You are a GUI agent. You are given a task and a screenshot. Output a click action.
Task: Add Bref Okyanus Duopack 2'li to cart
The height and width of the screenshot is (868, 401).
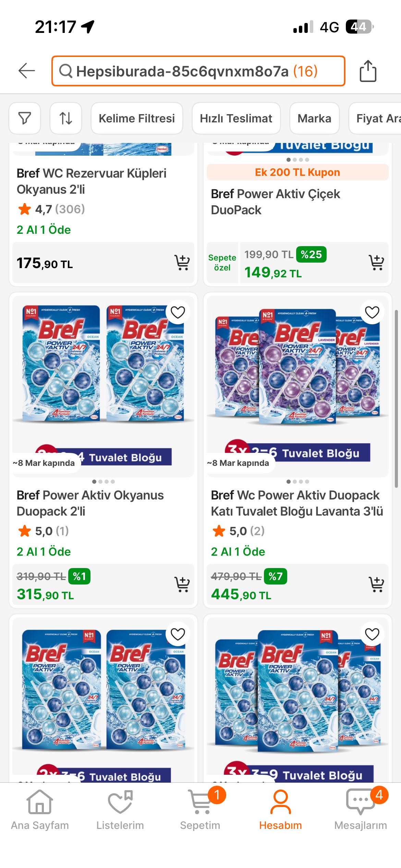coord(182,584)
